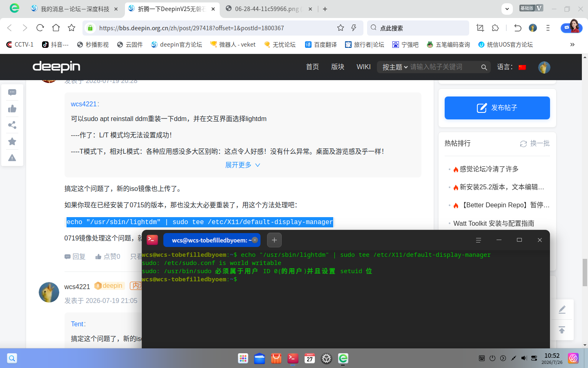This screenshot has height=368, width=588.
Task: Go to the browser home page icon
Action: 56,28
